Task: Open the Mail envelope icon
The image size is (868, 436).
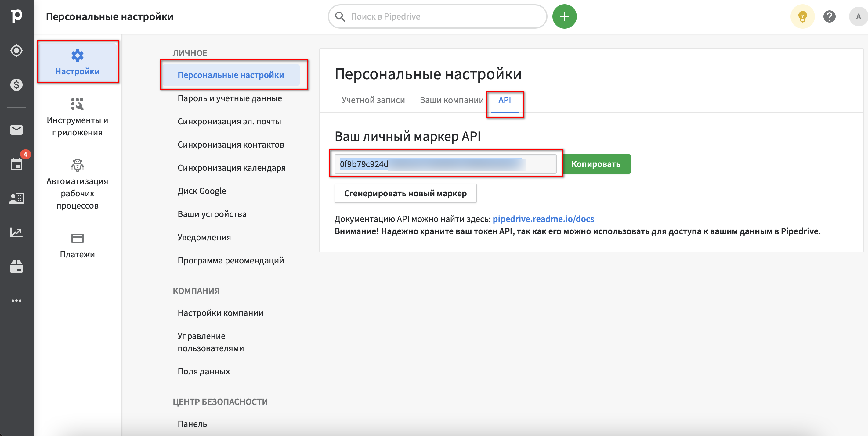Action: (x=16, y=130)
